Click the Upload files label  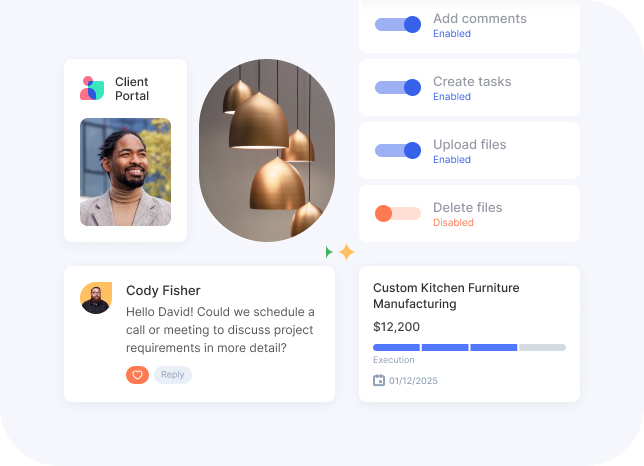pos(469,145)
